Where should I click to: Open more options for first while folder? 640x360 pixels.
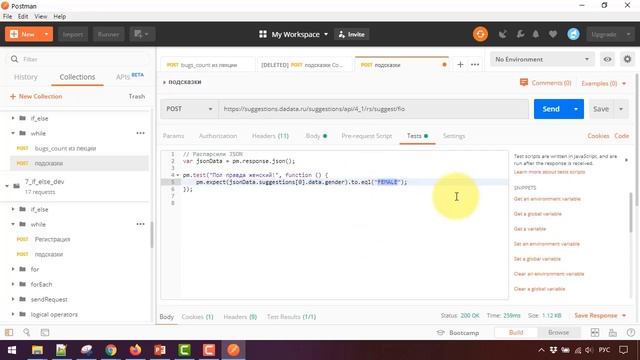coord(140,133)
